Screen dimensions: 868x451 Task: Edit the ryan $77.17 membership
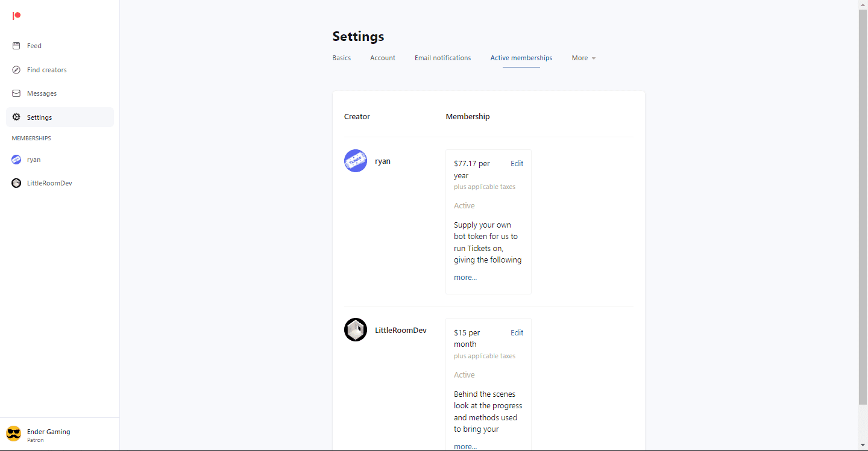click(517, 164)
